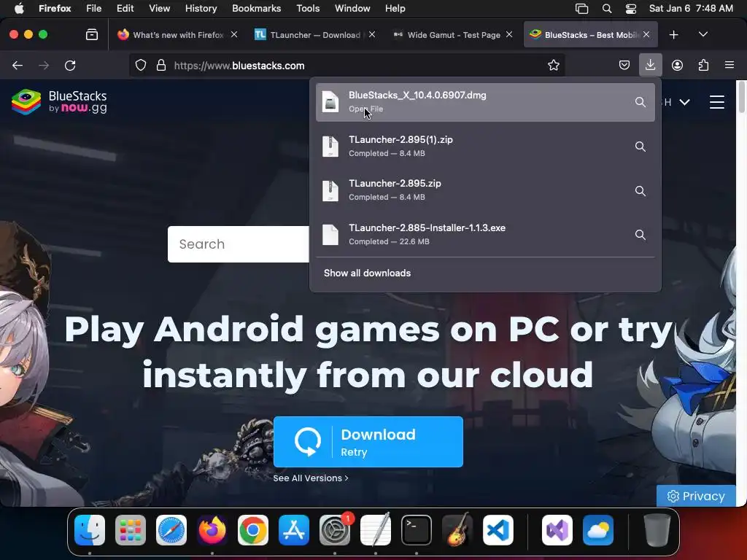Screen dimensions: 747x560
Task: Launch Visual Studio Code from the dock
Action: tap(498, 530)
